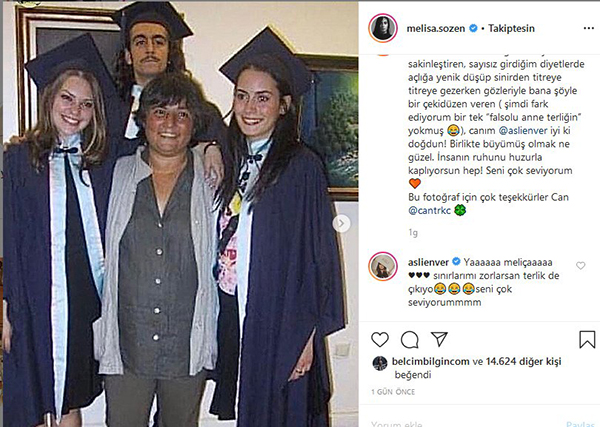Go to next photo with carousel arrow
Image resolution: width=600 pixels, height=427 pixels.
tap(342, 223)
